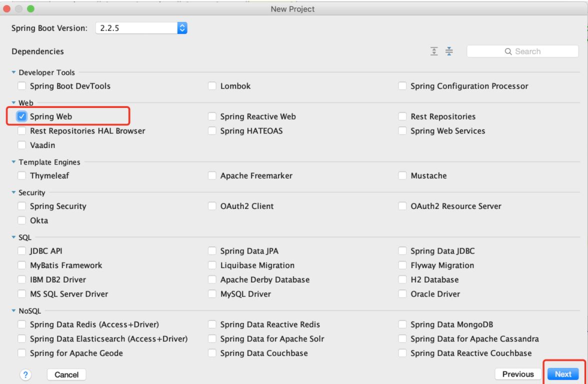Collapse the SQL section
The image size is (588, 384).
[x=14, y=237]
